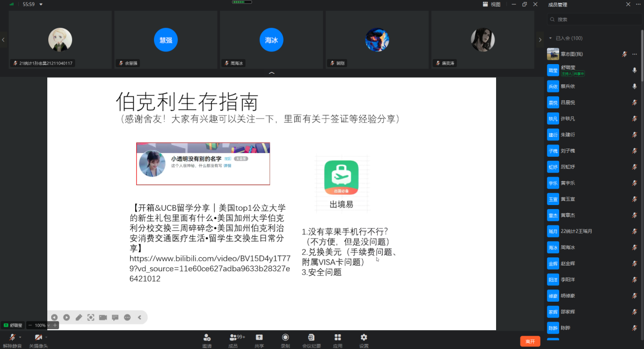Viewport: 644px width, 349px height.
Task: Click the 录制 record icon
Action: pos(285,338)
